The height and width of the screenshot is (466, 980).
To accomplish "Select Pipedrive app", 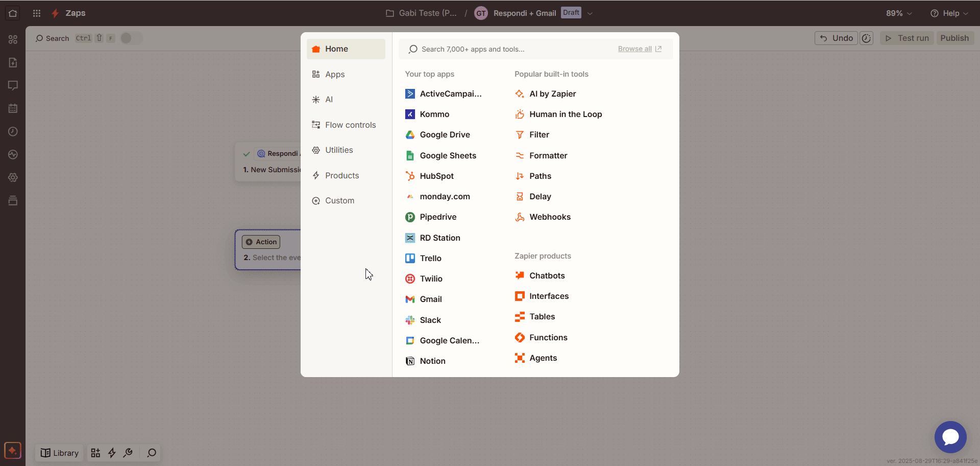I will [431, 217].
